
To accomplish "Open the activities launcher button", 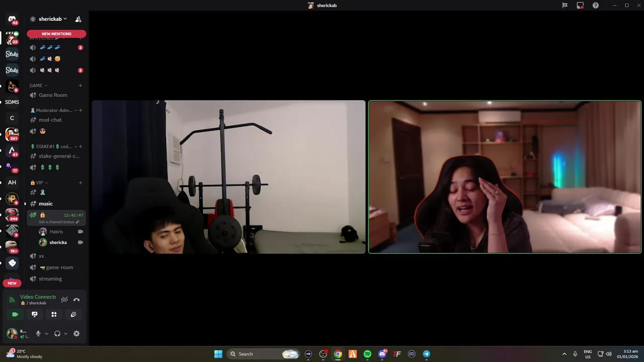I will pos(54,314).
